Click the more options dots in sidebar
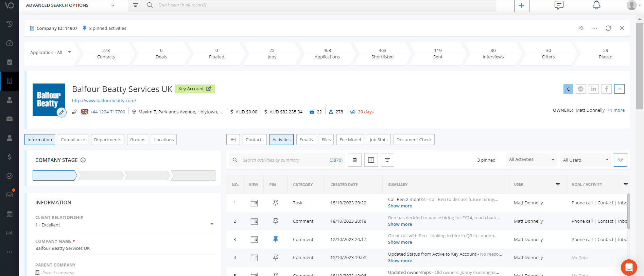The width and height of the screenshot is (644, 276). click(x=10, y=252)
